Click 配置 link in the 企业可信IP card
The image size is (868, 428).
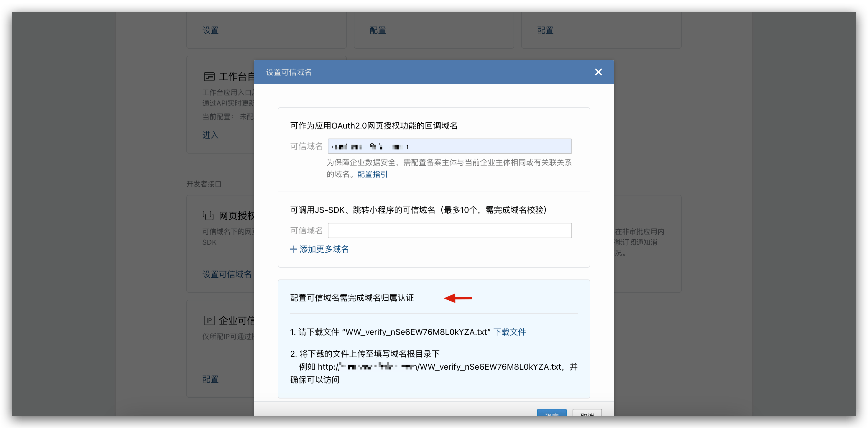[x=210, y=379]
